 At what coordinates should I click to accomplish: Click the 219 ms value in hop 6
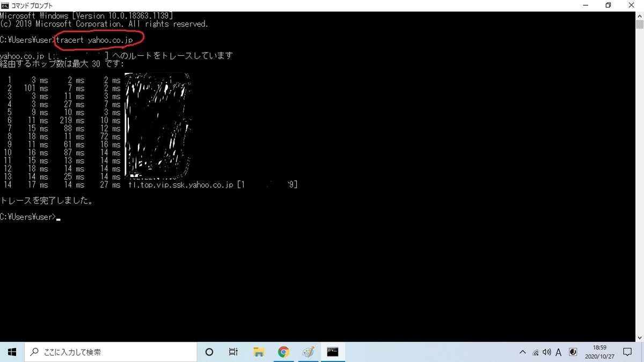tap(72, 121)
